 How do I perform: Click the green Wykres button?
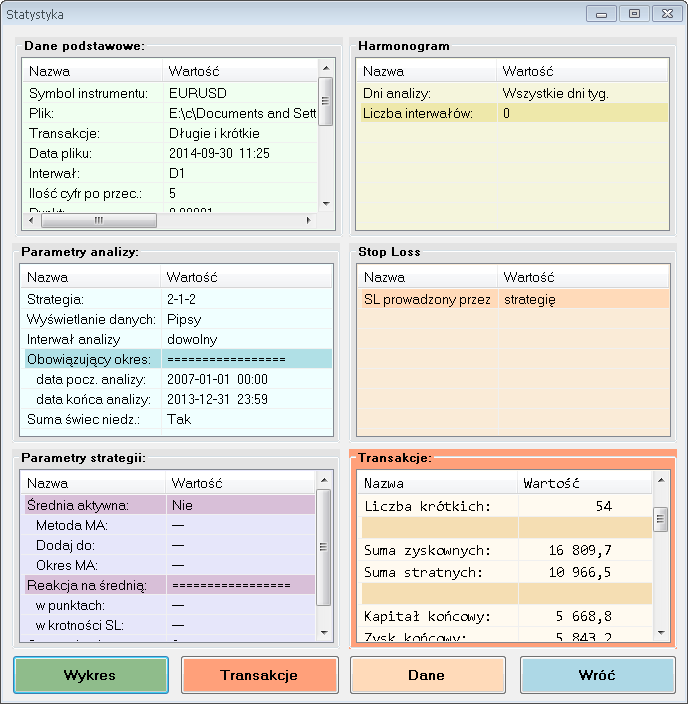tap(91, 675)
